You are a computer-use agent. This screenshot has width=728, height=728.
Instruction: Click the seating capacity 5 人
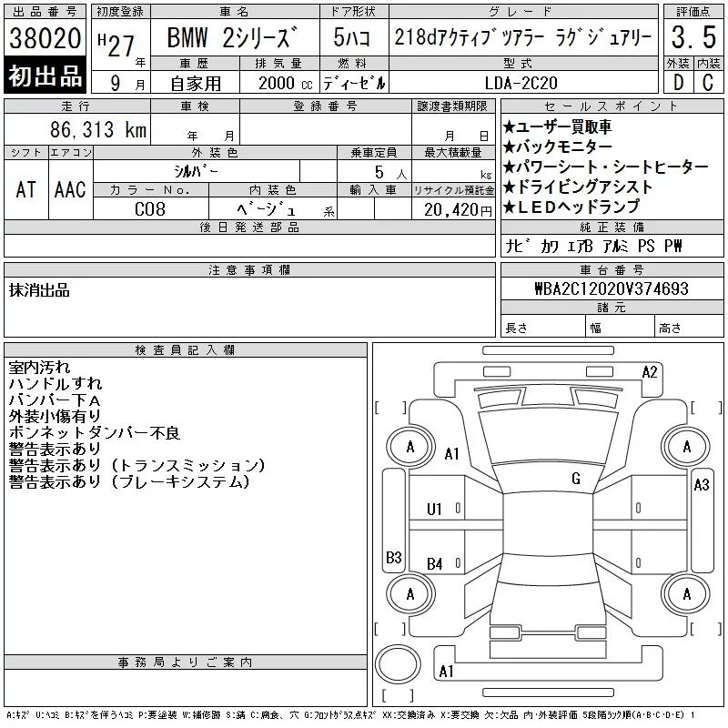coord(390,173)
